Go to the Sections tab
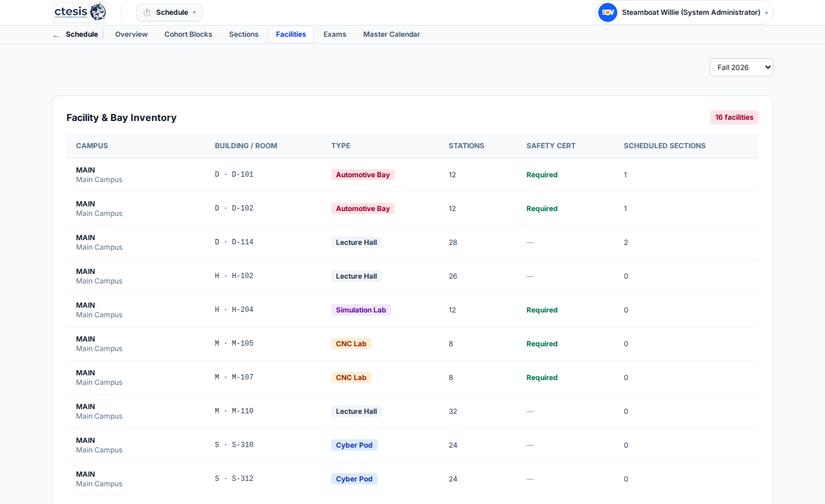 click(x=244, y=34)
